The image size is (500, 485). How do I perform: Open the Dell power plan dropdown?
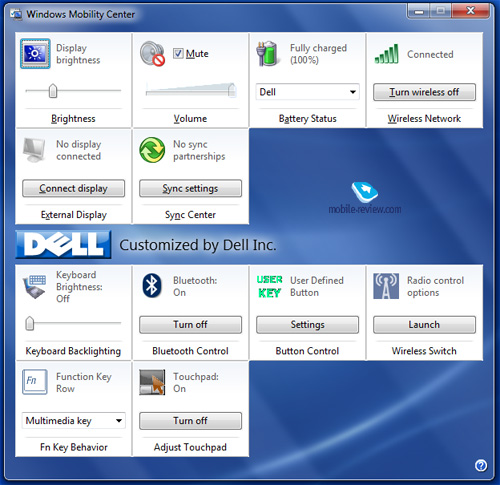307,92
